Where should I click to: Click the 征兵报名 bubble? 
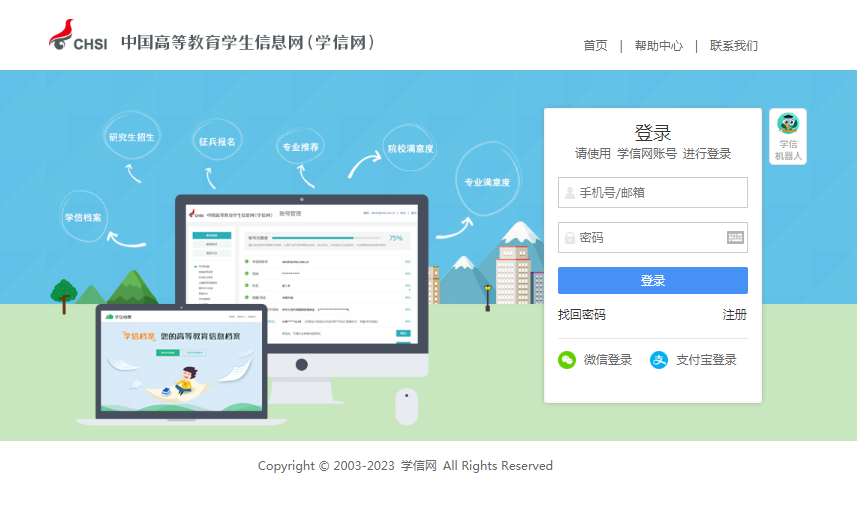click(x=217, y=142)
